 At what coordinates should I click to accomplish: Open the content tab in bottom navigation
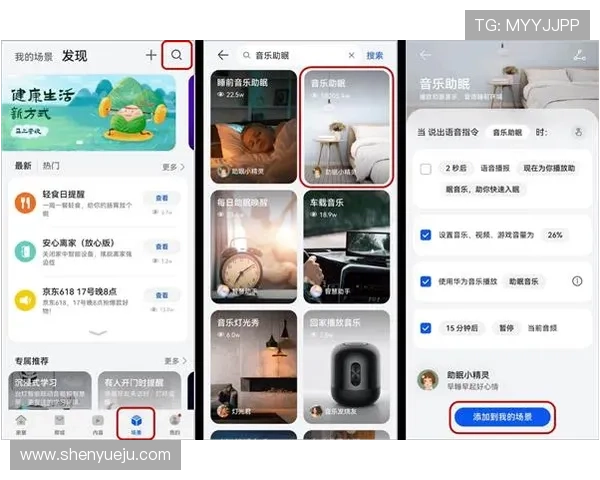[x=98, y=424]
